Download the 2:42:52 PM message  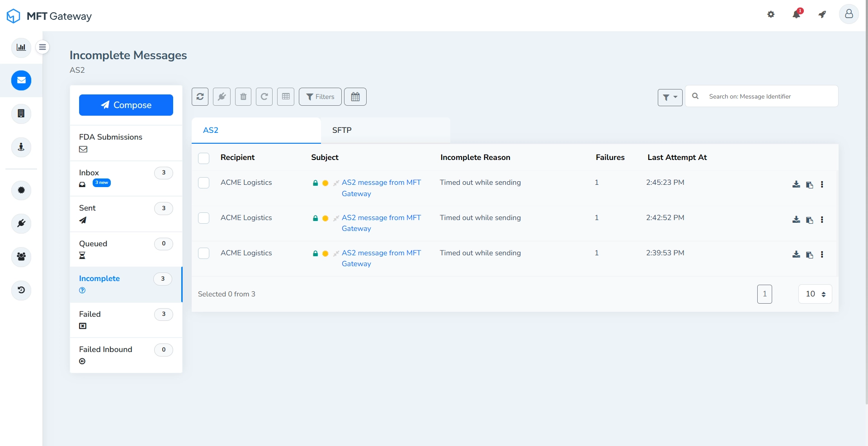click(x=796, y=220)
